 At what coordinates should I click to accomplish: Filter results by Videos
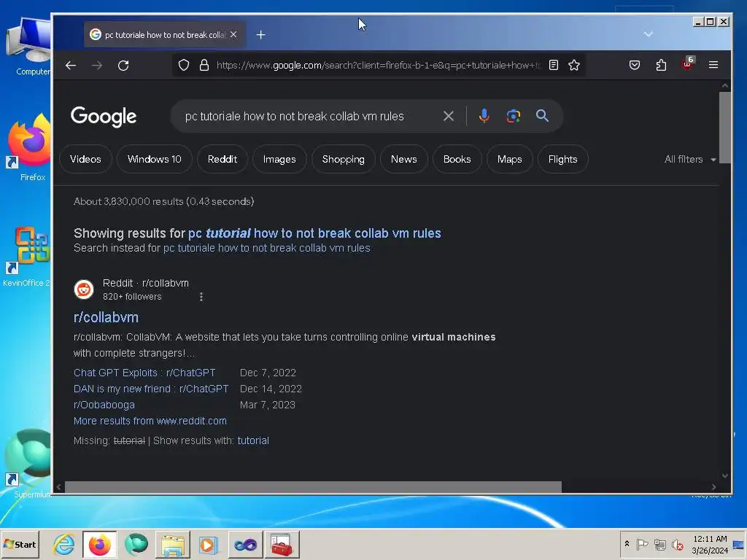pos(86,159)
